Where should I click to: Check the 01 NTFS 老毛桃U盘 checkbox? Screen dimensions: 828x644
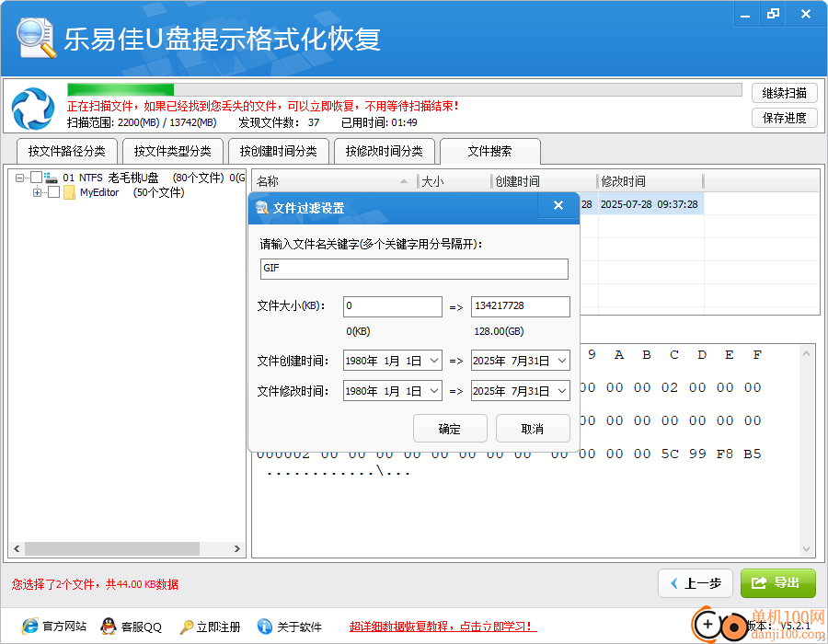click(37, 178)
